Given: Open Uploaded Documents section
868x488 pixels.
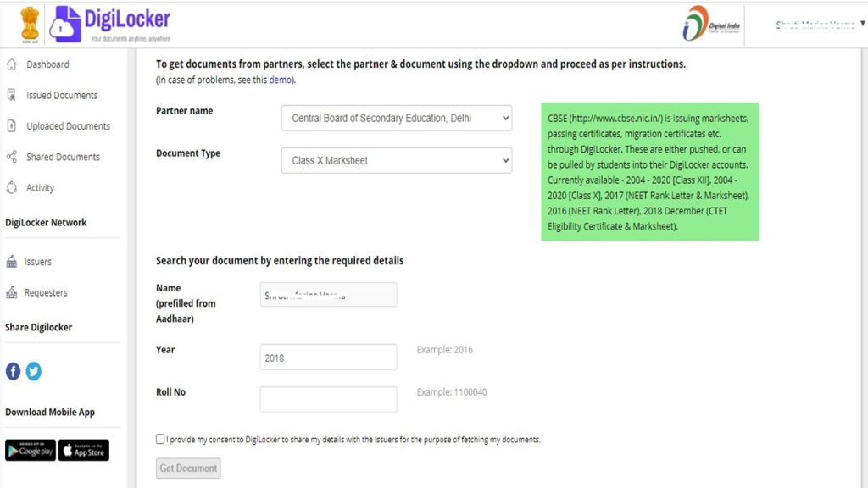Looking at the screenshot, I should 68,125.
